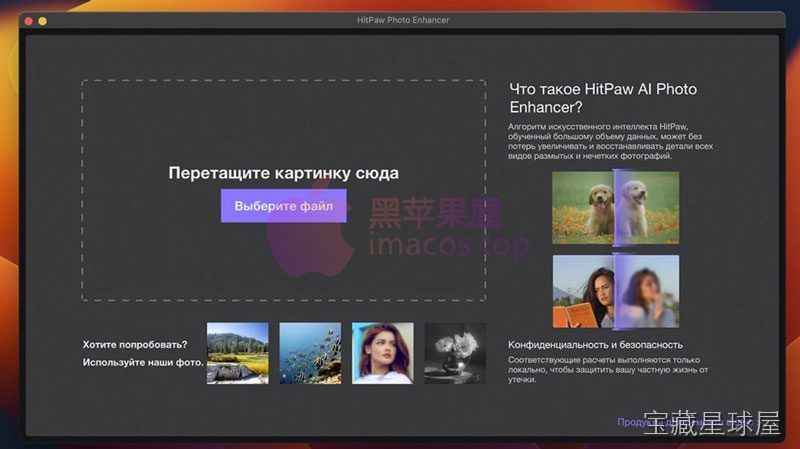The height and width of the screenshot is (449, 800).
Task: Click the puppy before-after comparison image
Action: click(x=615, y=208)
